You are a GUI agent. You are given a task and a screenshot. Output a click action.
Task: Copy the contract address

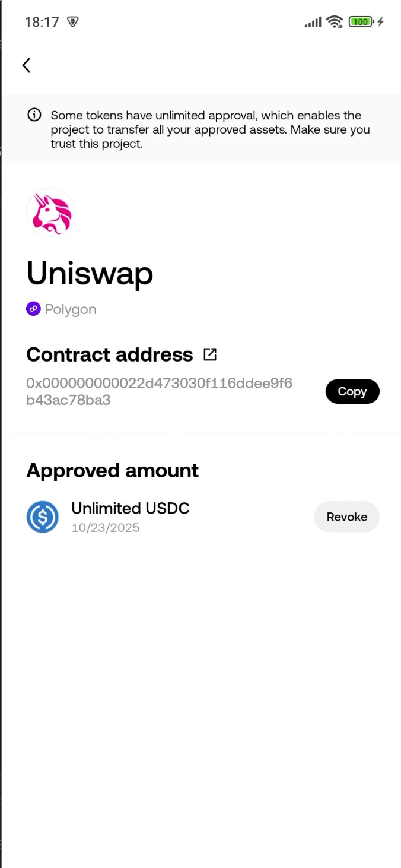click(352, 391)
